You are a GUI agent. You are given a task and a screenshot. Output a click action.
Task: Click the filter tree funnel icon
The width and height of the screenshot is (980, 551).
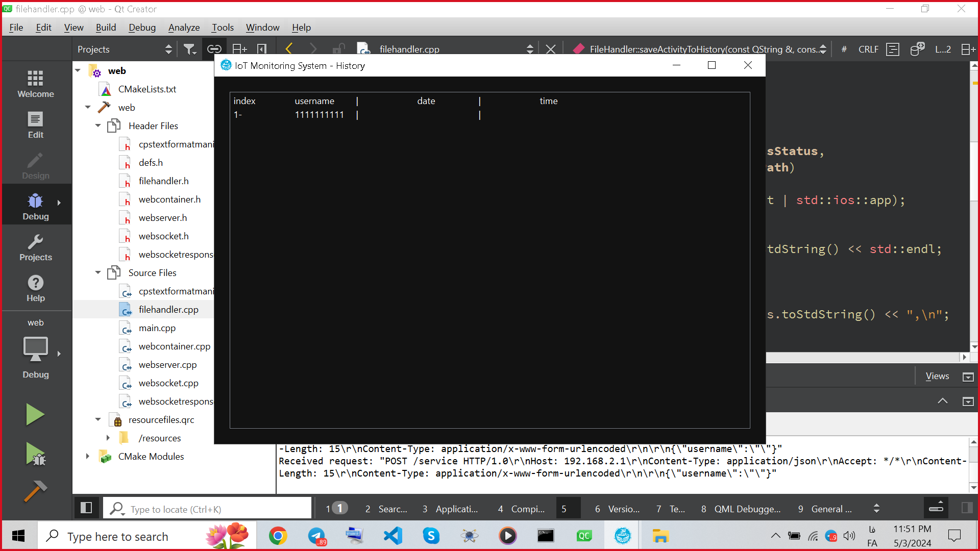pyautogui.click(x=189, y=49)
